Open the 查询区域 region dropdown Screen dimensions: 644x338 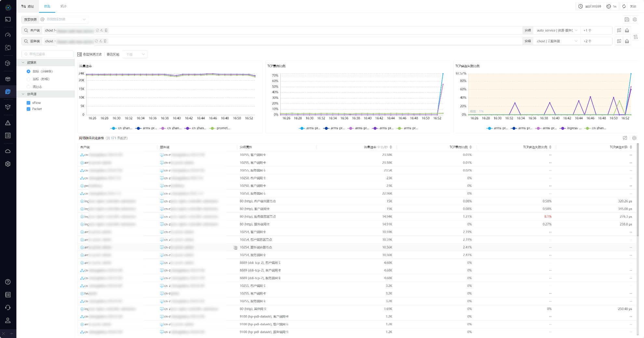(135, 54)
